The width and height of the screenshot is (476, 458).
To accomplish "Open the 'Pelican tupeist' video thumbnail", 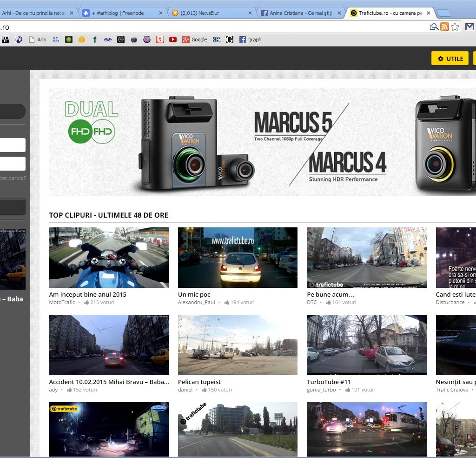I will [x=237, y=345].
